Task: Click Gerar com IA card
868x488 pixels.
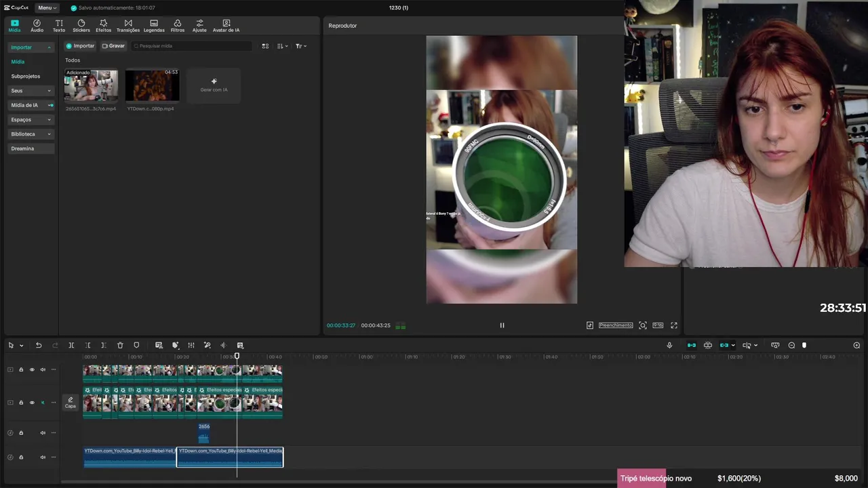Action: click(x=214, y=85)
